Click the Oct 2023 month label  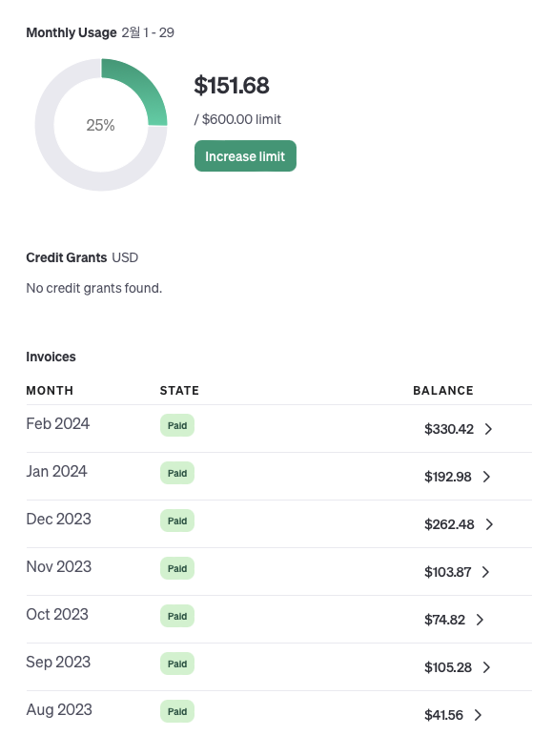click(57, 614)
